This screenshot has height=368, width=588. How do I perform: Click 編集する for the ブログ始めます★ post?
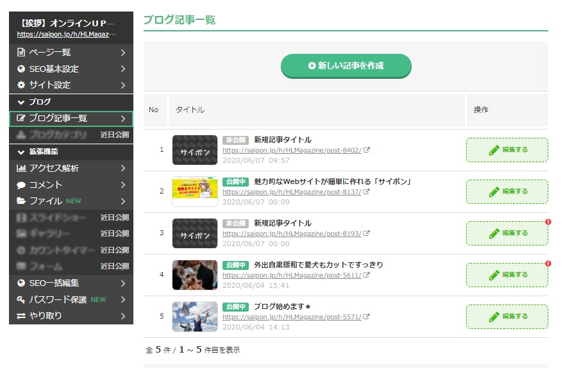coord(507,316)
